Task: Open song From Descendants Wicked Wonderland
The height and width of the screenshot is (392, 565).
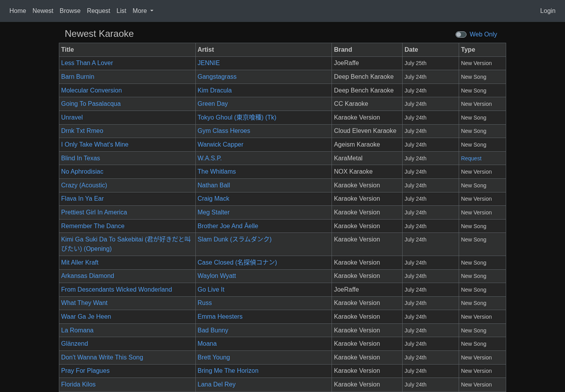Action: coord(116,290)
